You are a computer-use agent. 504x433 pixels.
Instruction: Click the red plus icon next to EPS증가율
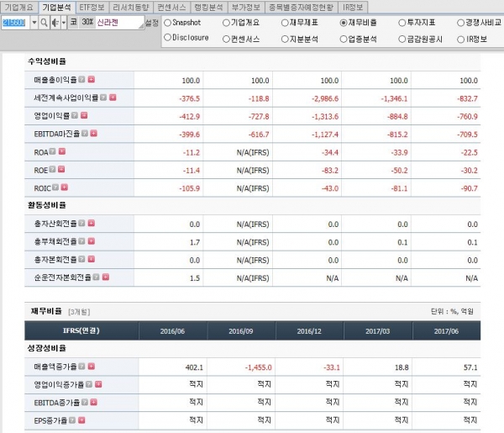pyautogui.click(x=81, y=420)
